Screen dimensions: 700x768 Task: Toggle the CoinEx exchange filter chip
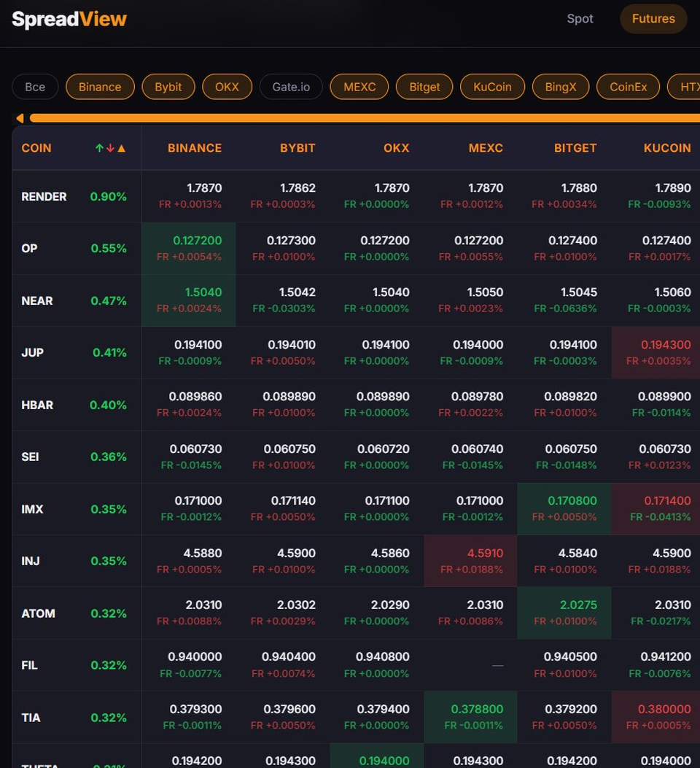tap(628, 87)
